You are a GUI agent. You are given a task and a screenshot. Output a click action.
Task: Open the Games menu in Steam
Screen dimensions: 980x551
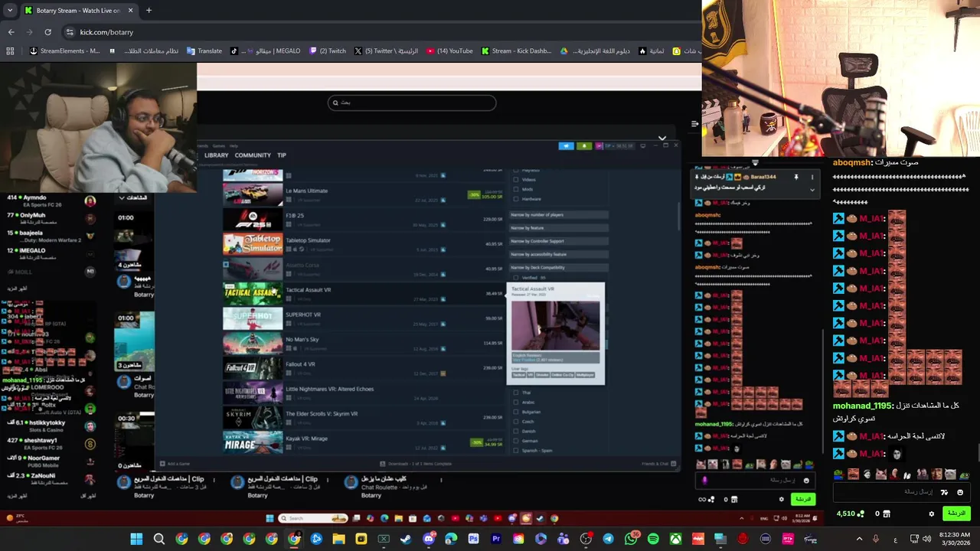click(219, 145)
